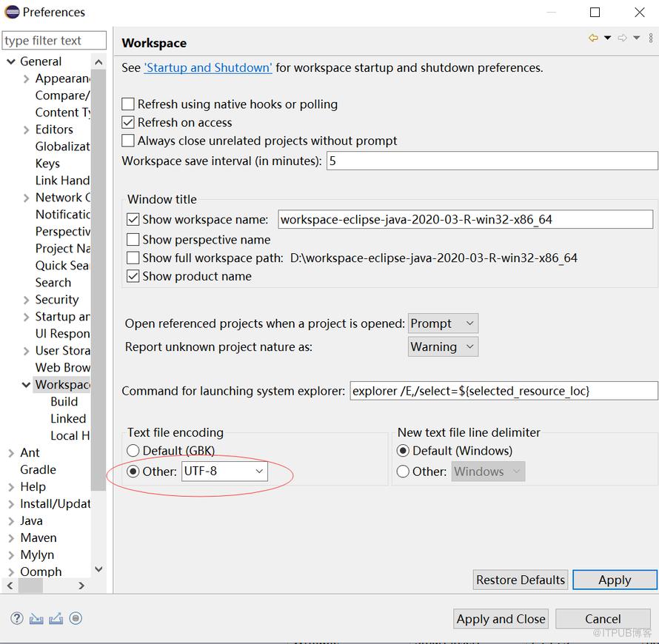Open the view menu three-dots icon
This screenshot has width=659, height=644.
tap(651, 38)
